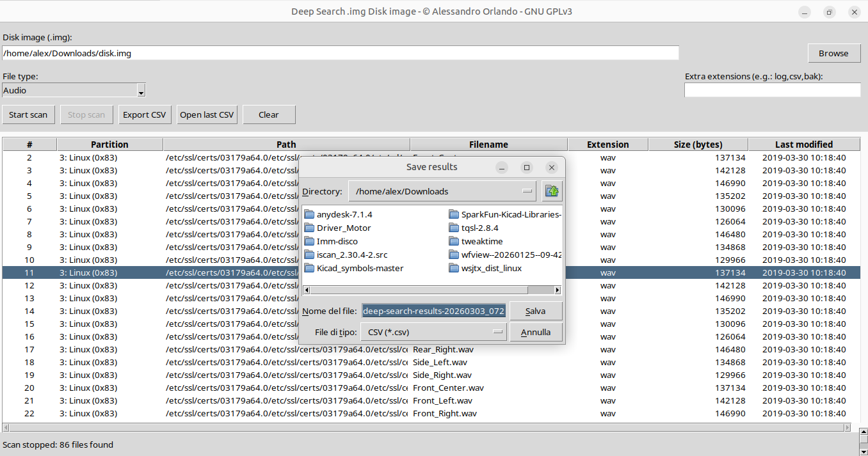Click the Nome del file input field
This screenshot has height=456, width=868.
434,311
